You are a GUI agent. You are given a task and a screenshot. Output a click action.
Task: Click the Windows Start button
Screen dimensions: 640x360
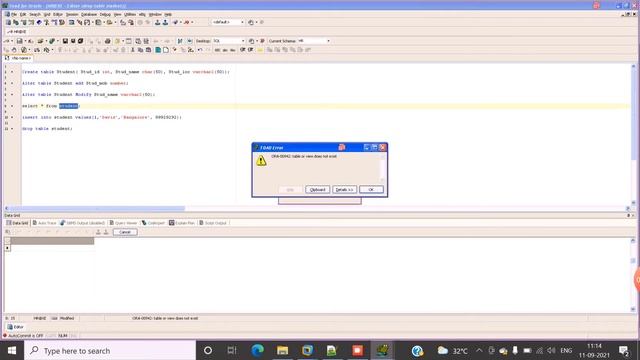[x=12, y=350]
